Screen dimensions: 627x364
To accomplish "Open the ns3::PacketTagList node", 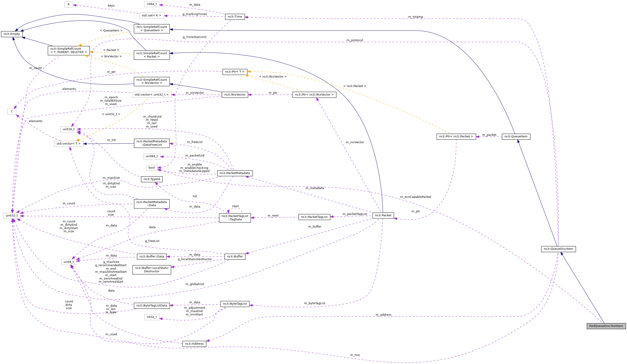I will (x=315, y=217).
